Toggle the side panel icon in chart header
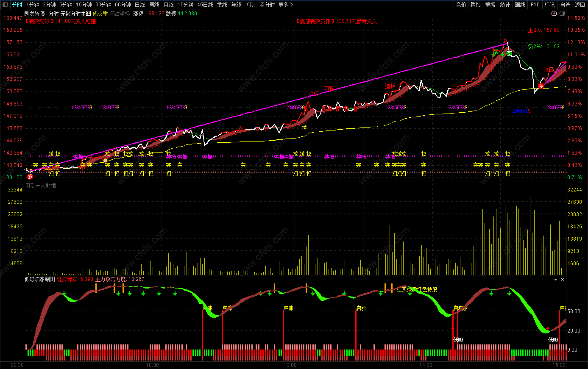 click(562, 14)
